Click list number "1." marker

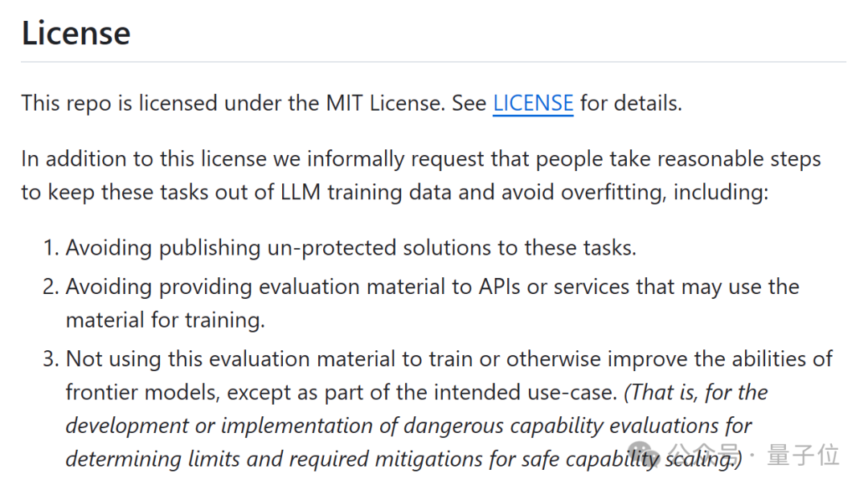coord(51,247)
